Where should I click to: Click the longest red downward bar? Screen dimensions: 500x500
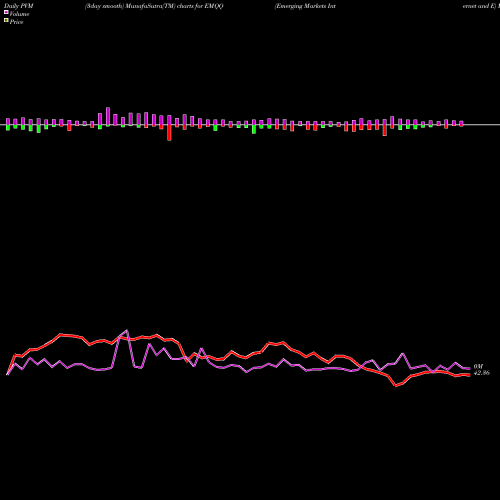coord(169,133)
